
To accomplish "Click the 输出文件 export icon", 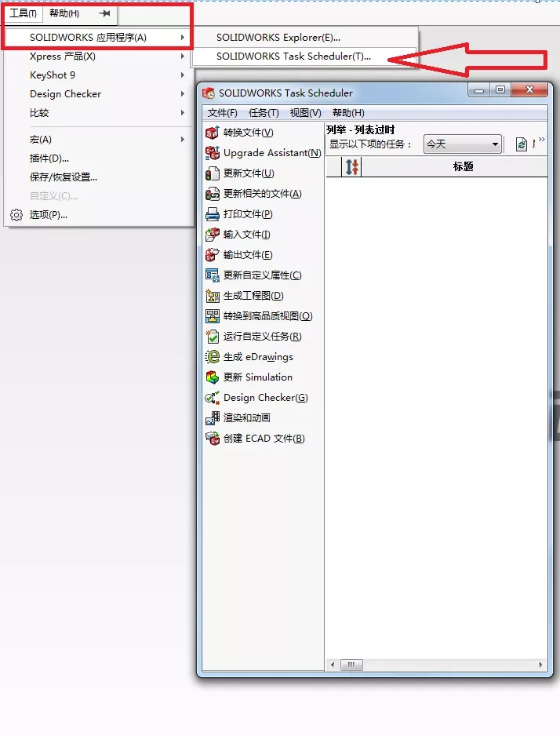I will [x=212, y=255].
